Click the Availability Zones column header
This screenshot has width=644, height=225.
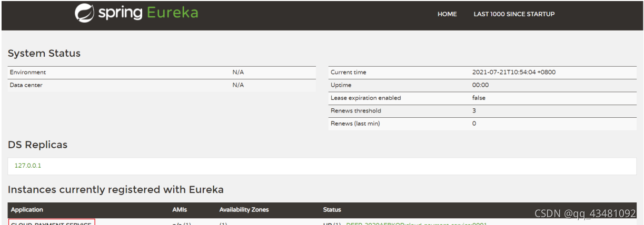(x=244, y=210)
